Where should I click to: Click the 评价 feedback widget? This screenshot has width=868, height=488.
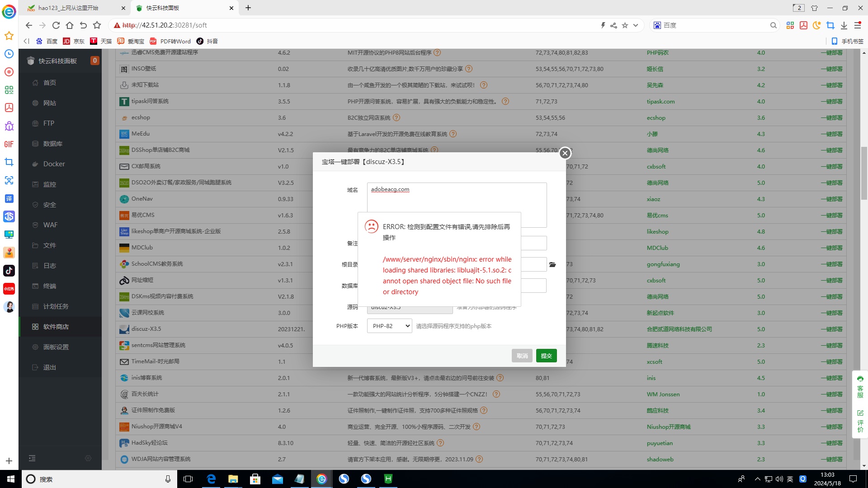(860, 421)
